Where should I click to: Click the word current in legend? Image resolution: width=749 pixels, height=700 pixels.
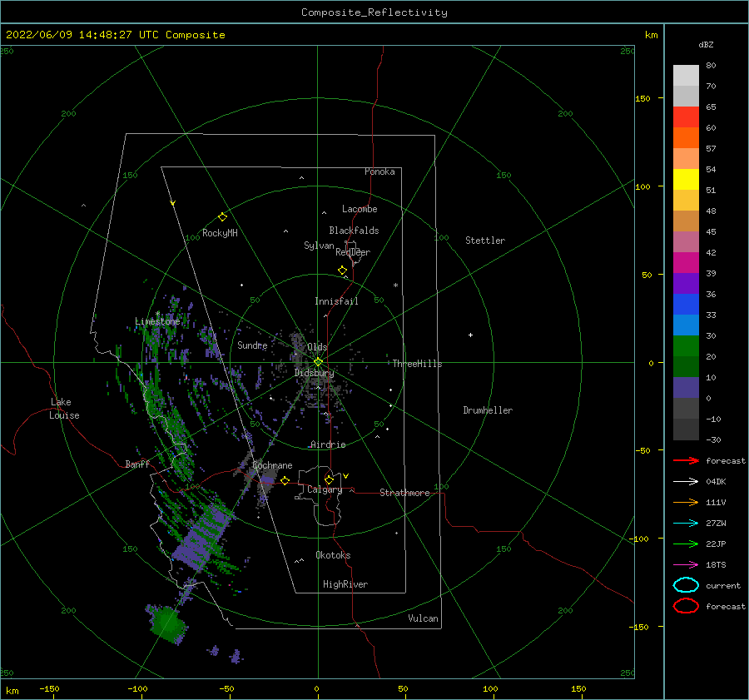click(723, 585)
